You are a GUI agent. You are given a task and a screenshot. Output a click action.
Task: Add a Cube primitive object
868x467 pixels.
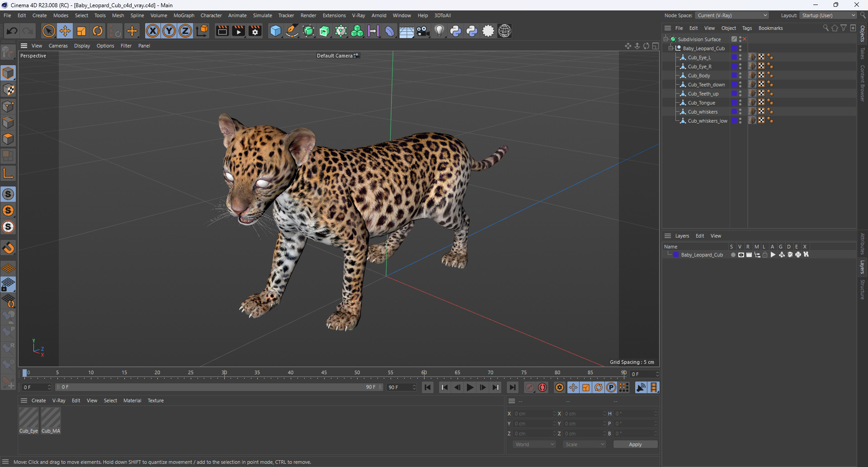[275, 31]
